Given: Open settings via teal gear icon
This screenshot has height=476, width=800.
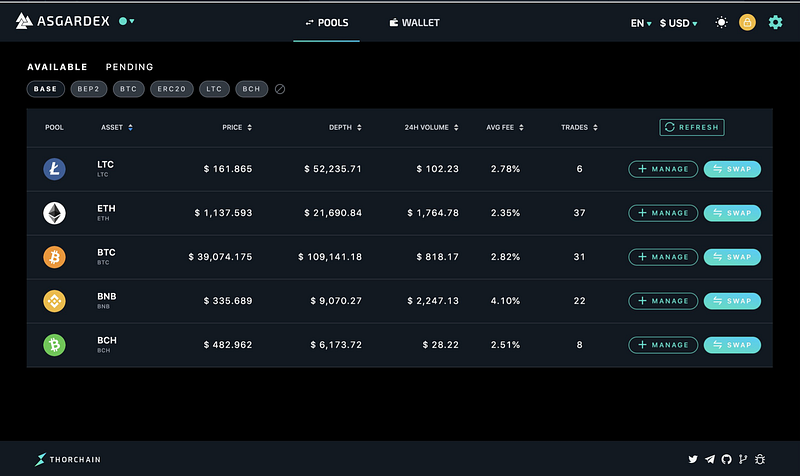Looking at the screenshot, I should (776, 22).
